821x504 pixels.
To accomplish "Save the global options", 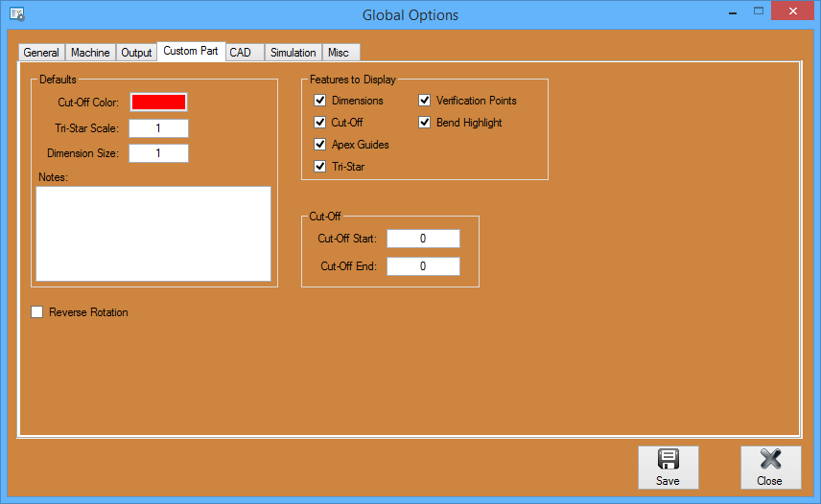I will pyautogui.click(x=669, y=468).
